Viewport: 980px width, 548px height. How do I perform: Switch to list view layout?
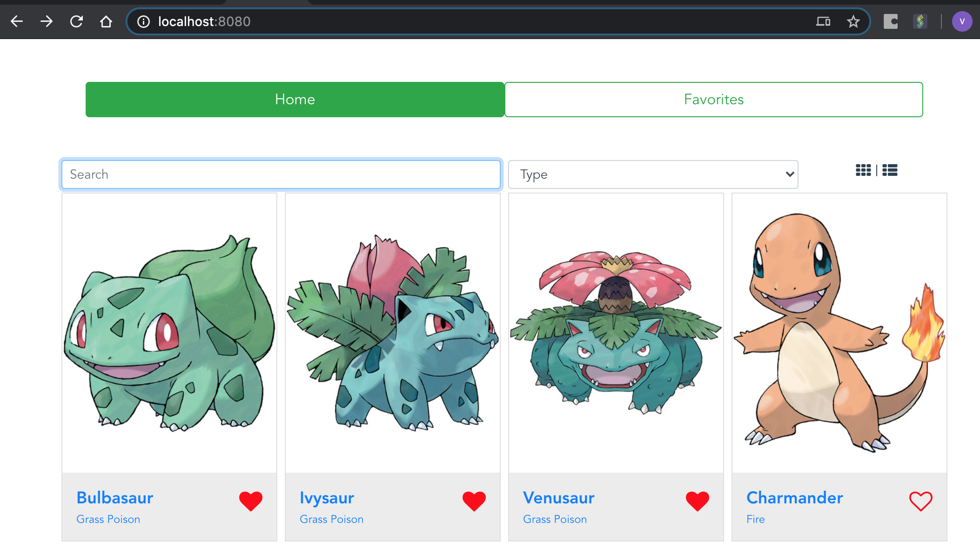(x=890, y=170)
